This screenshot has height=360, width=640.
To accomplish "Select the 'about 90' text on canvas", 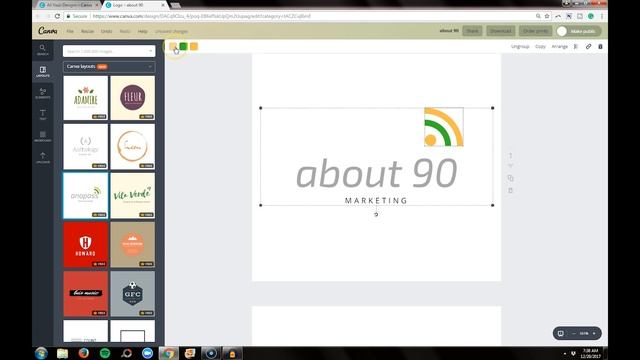I will coord(376,173).
